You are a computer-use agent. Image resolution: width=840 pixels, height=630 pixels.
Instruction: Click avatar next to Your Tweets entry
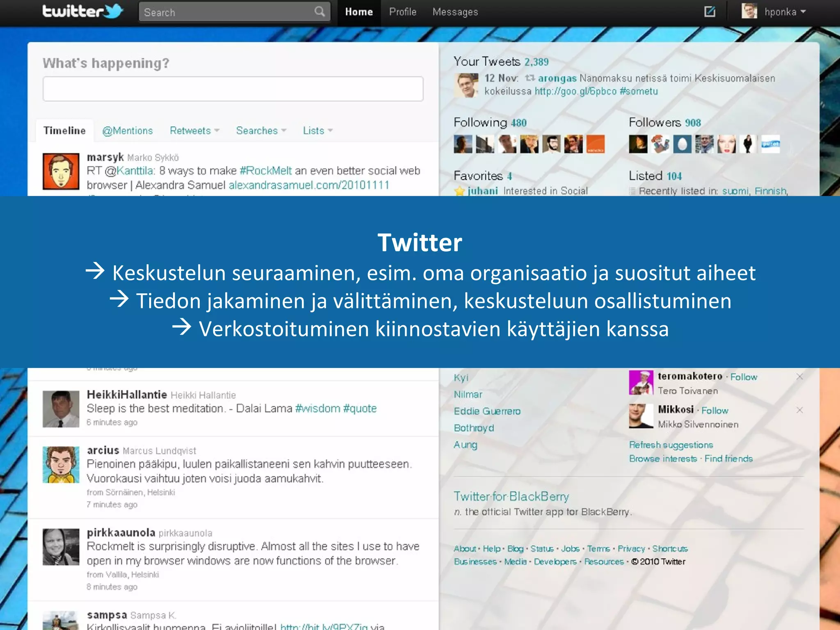466,85
